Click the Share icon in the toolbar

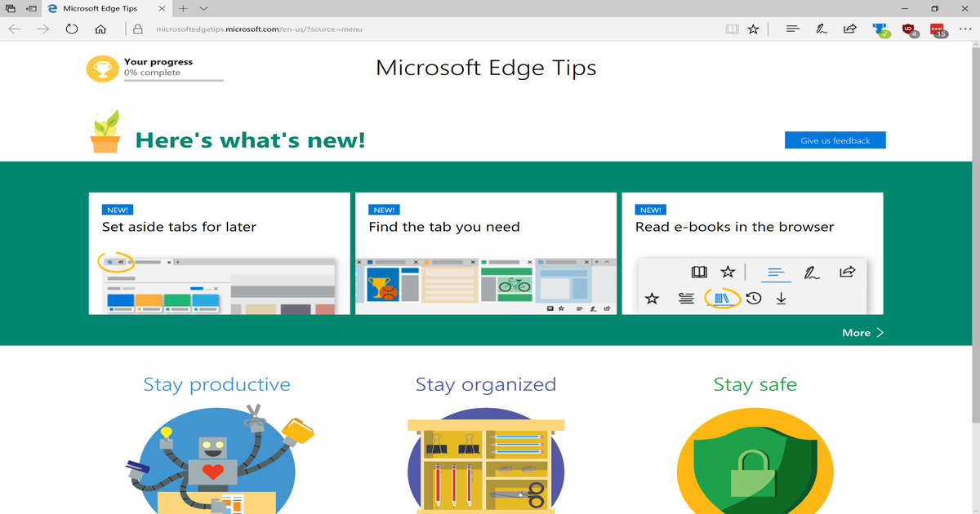(849, 29)
